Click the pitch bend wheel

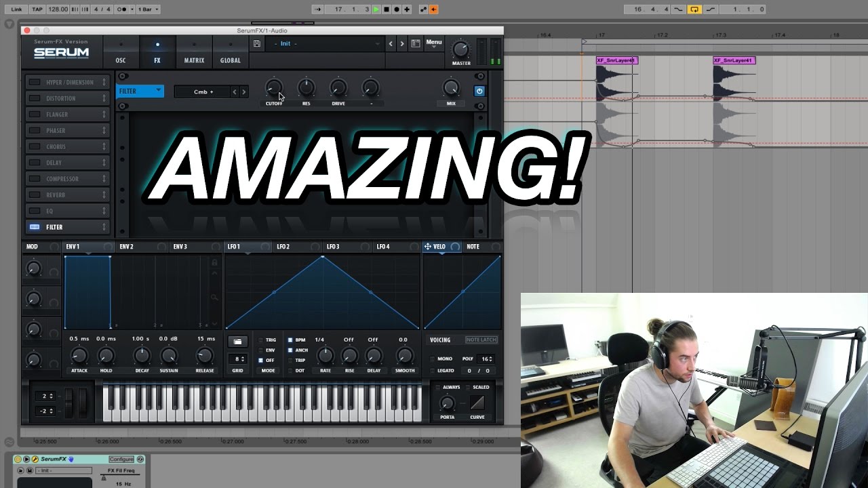(68, 402)
